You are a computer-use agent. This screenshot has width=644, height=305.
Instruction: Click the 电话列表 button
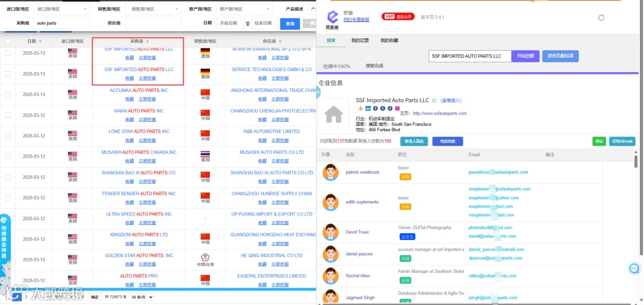[x=448, y=141]
